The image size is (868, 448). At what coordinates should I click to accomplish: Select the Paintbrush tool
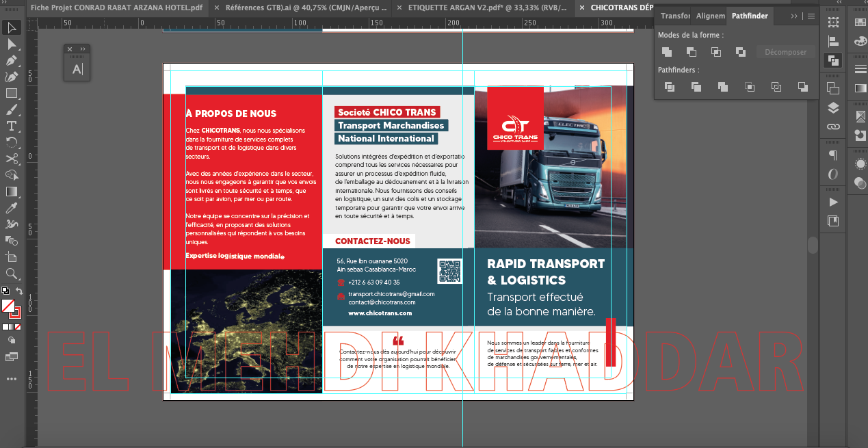click(x=12, y=110)
